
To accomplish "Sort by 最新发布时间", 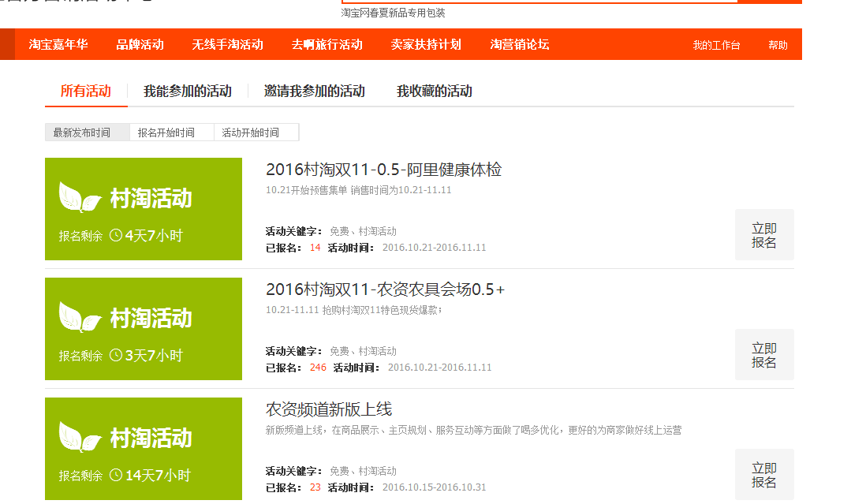I will click(x=88, y=133).
